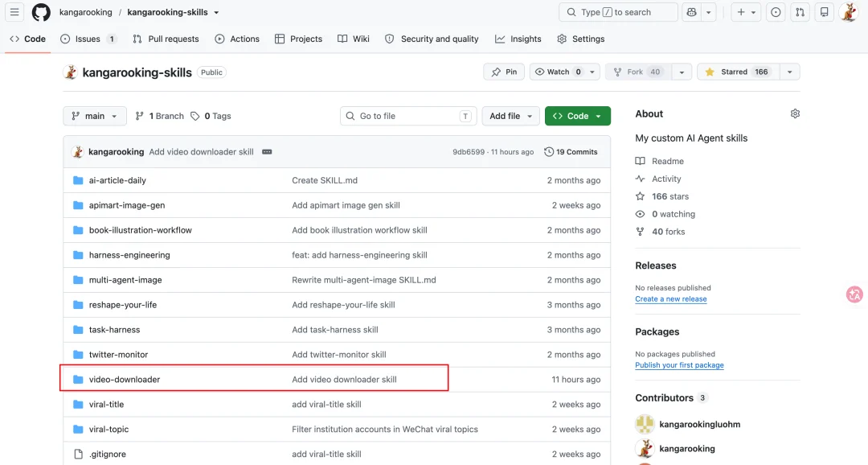Open the 0 watching link
868x465 pixels.
665,214
